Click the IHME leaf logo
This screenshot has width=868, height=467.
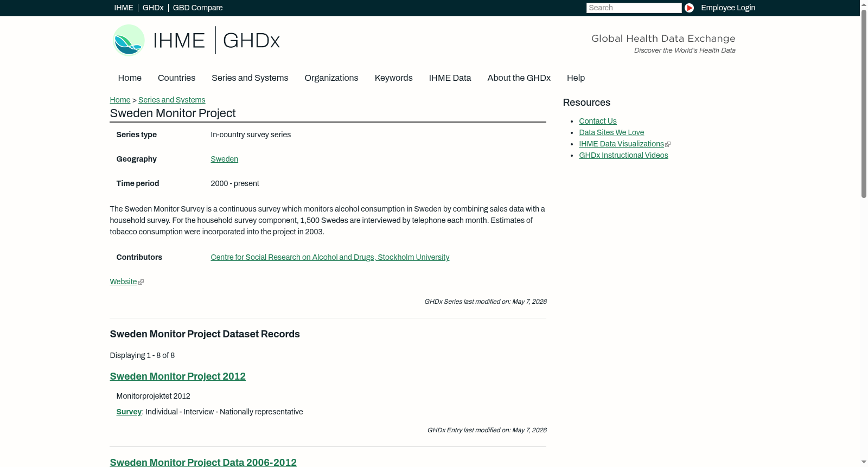point(129,40)
